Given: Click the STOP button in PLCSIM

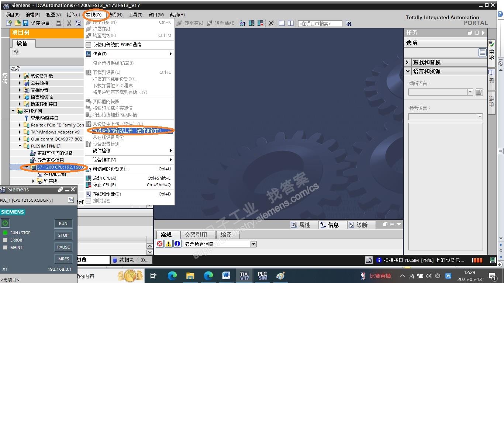Looking at the screenshot, I should pos(63,235).
